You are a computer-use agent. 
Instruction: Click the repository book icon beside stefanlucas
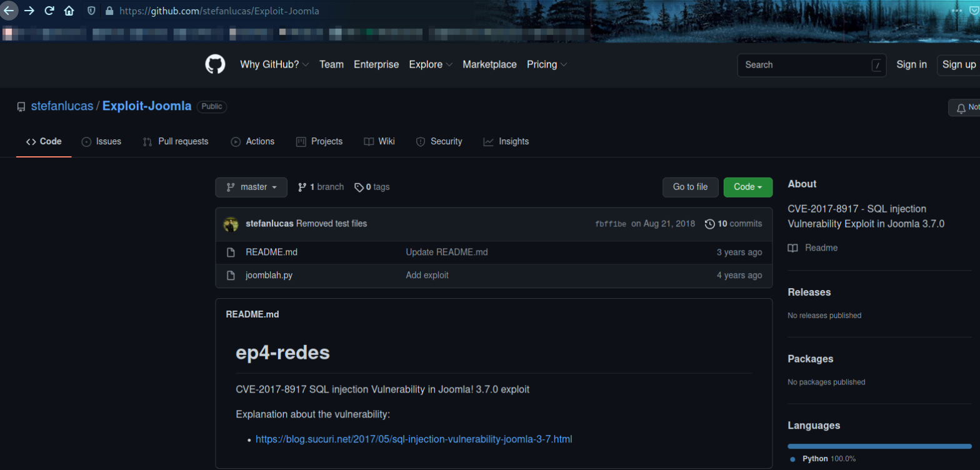tap(21, 107)
